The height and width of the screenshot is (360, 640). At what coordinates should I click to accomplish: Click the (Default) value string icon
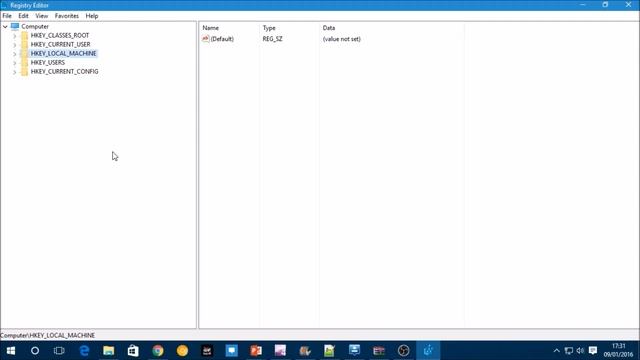point(206,39)
